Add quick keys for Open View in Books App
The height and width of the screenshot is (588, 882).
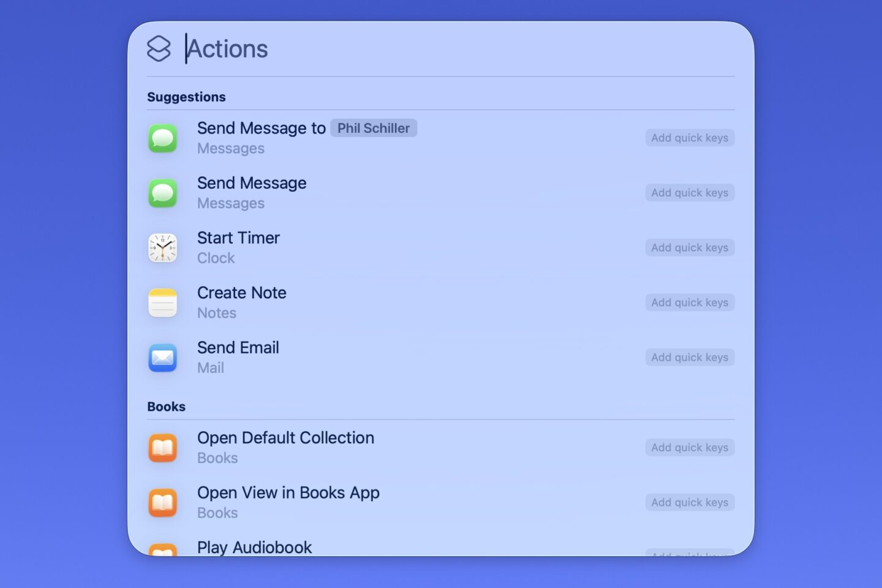coord(689,502)
